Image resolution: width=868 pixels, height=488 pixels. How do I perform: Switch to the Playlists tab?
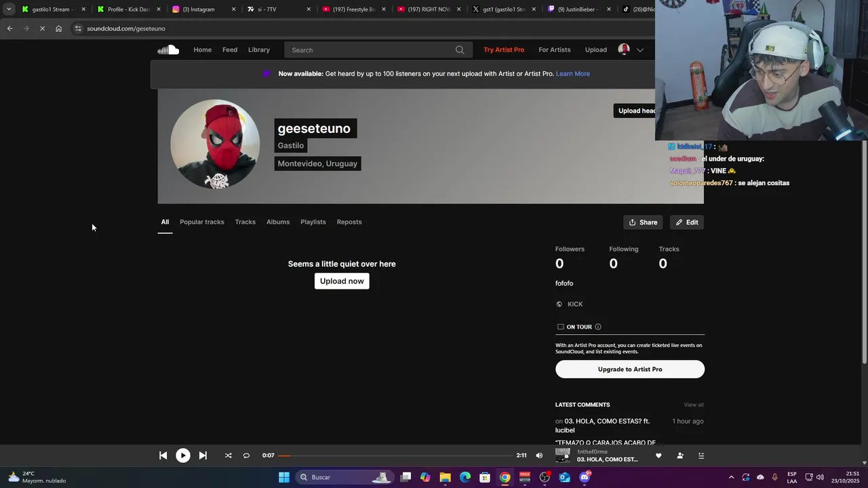[x=313, y=222]
